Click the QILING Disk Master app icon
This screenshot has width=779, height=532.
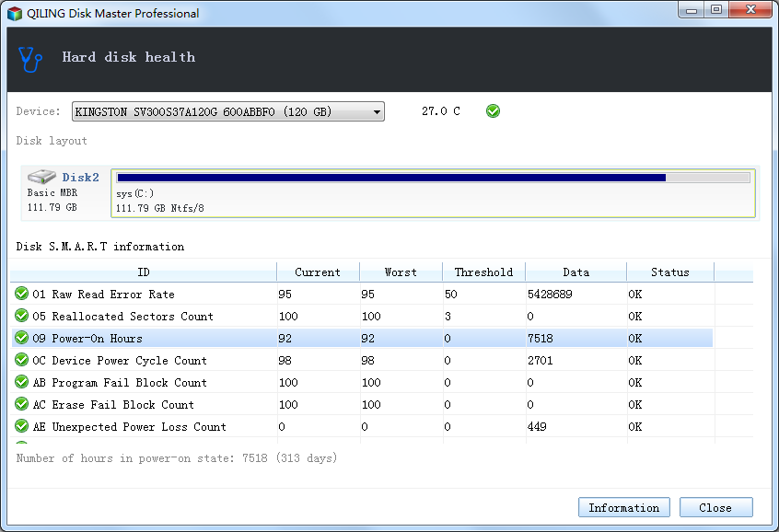15,14
